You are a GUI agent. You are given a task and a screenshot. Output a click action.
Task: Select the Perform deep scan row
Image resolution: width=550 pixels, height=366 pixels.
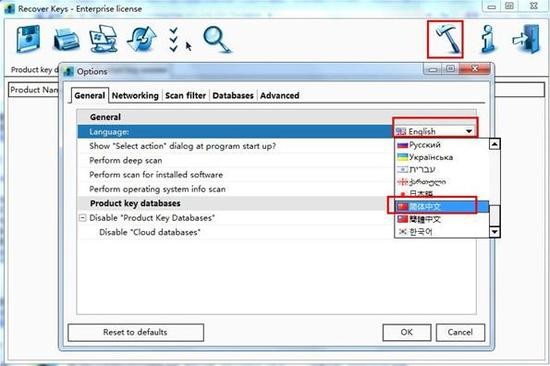[235, 160]
